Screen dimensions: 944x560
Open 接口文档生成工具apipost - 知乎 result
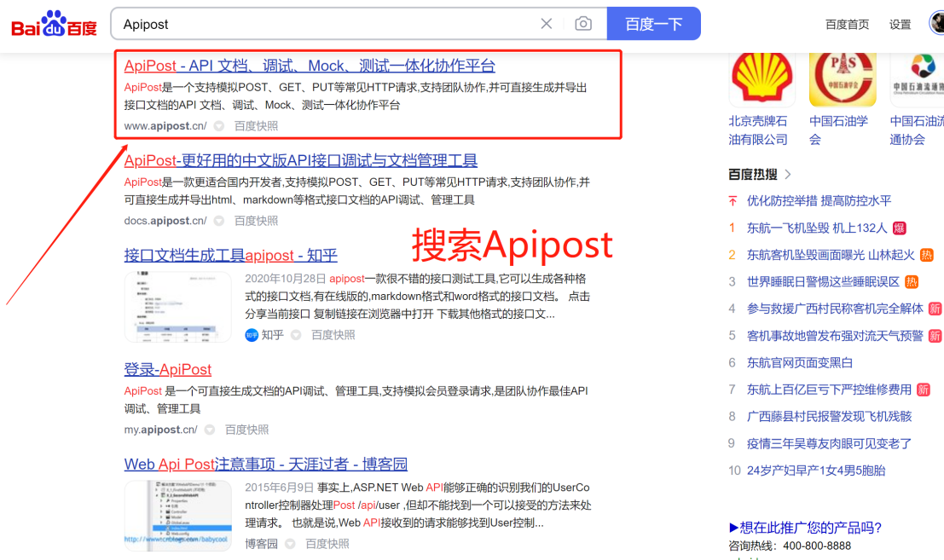click(x=230, y=255)
